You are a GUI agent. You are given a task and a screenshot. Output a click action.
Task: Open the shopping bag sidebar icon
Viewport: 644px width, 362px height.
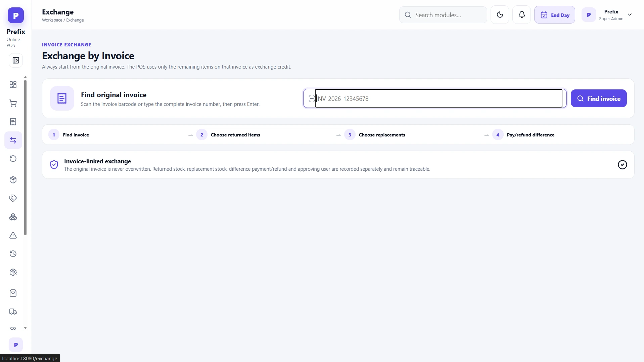13,293
